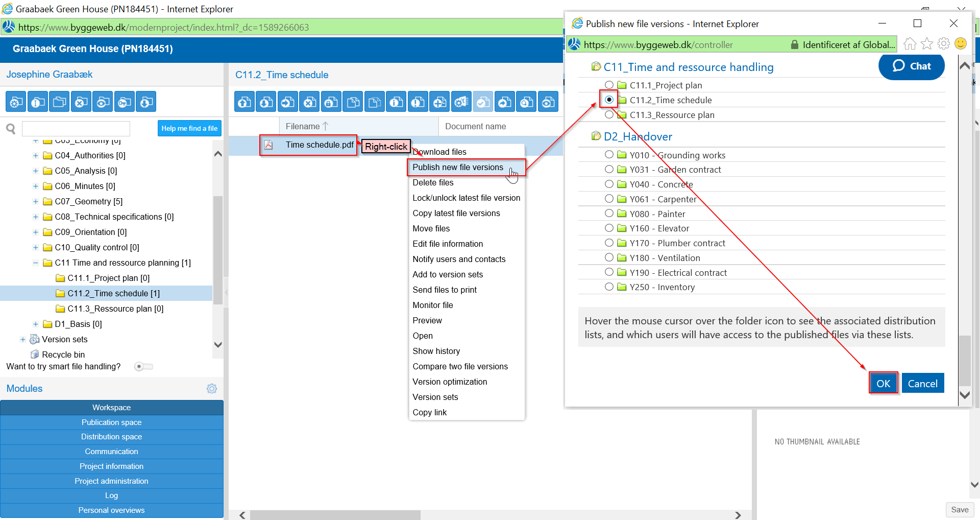Open the file information icon
980x520 pixels.
pyautogui.click(x=396, y=101)
